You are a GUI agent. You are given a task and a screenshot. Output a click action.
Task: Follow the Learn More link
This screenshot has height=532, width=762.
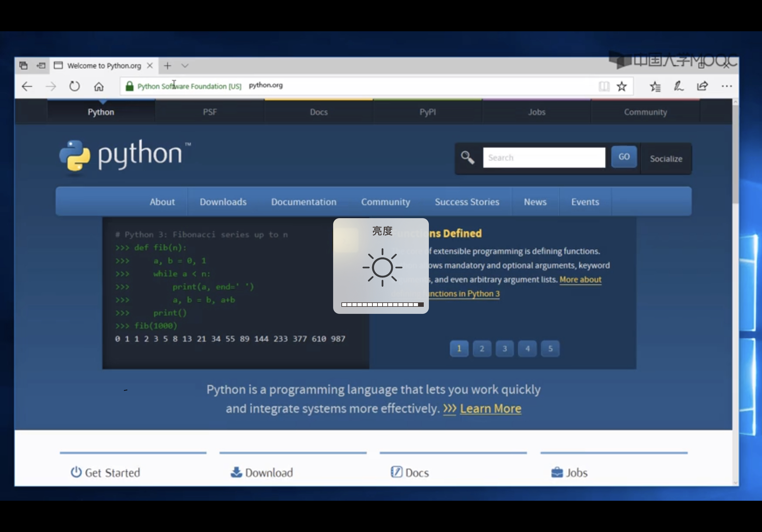pos(490,409)
